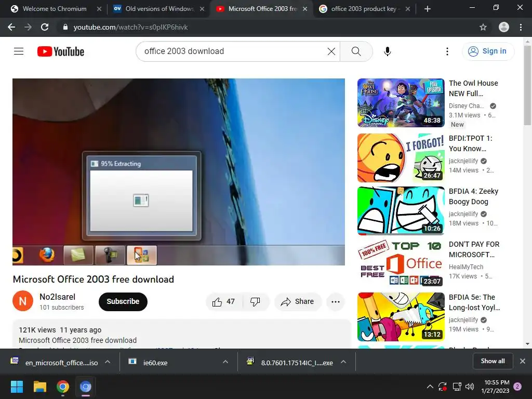Open BFDIA 5e Long-lost Yoyle thumbnail

tap(401, 316)
